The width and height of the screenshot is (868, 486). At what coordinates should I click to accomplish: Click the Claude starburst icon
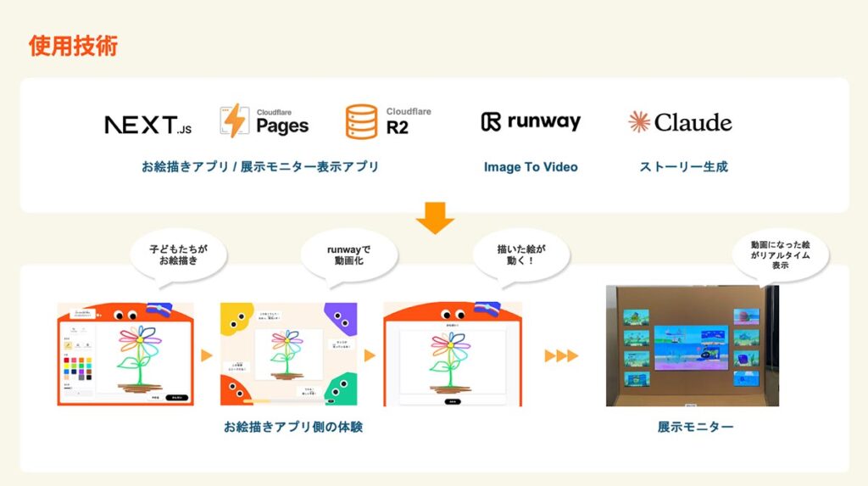point(639,121)
